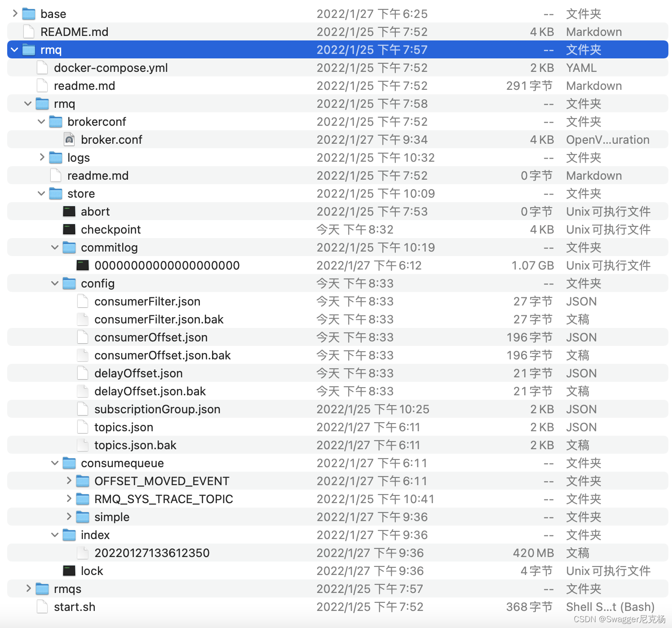The image size is (672, 628).
Task: Select the delayOffset.json.bak file name
Action: pyautogui.click(x=150, y=391)
